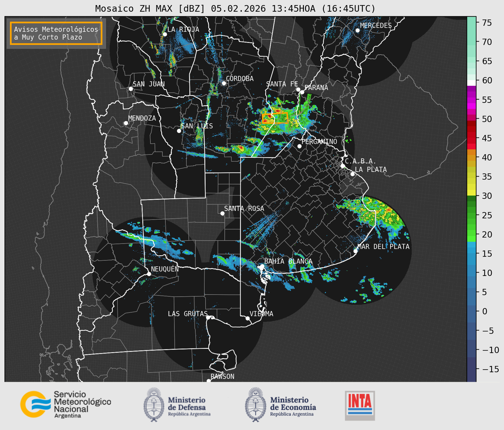Click the 40 dBZ orange colorbar band
The image size is (504, 430).
pos(471,158)
